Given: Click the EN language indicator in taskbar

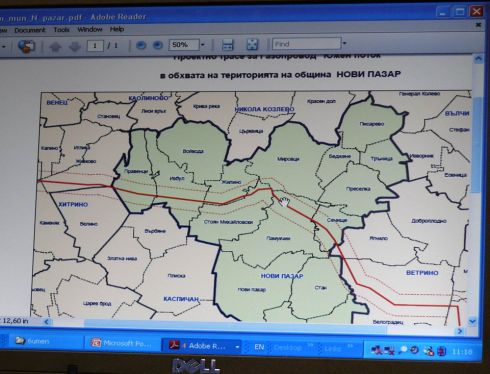Looking at the screenshot, I should 259,347.
